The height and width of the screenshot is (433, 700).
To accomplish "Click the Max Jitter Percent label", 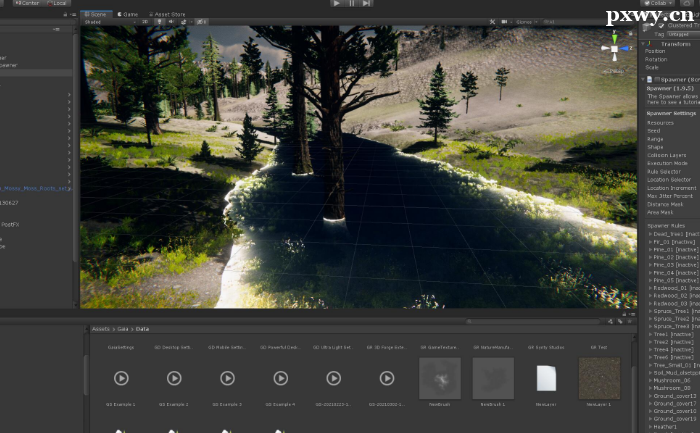I will [x=670, y=196].
